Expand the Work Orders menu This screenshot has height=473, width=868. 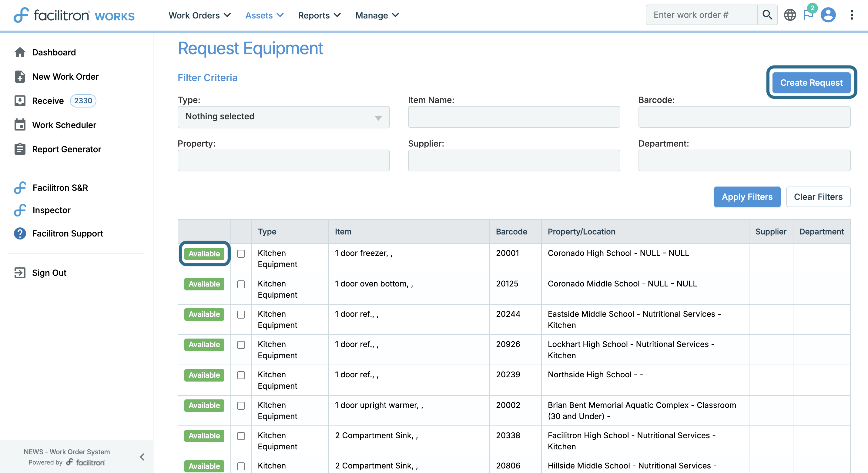(199, 15)
